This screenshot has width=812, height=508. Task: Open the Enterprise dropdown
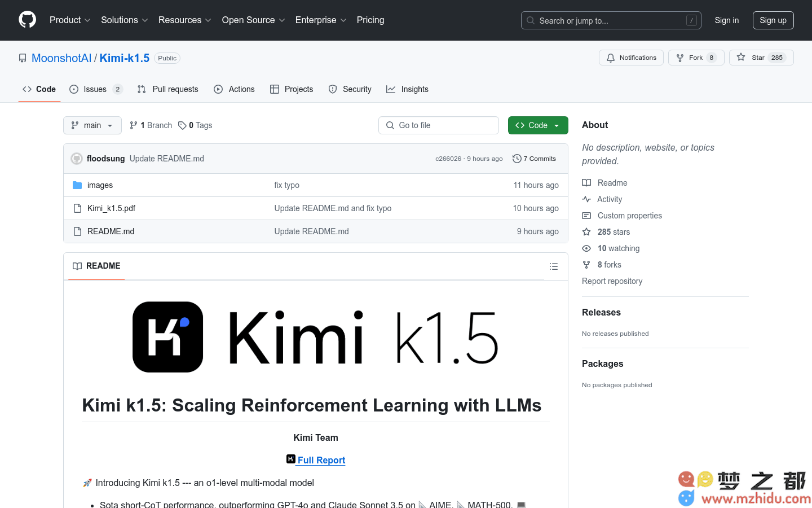tap(321, 20)
